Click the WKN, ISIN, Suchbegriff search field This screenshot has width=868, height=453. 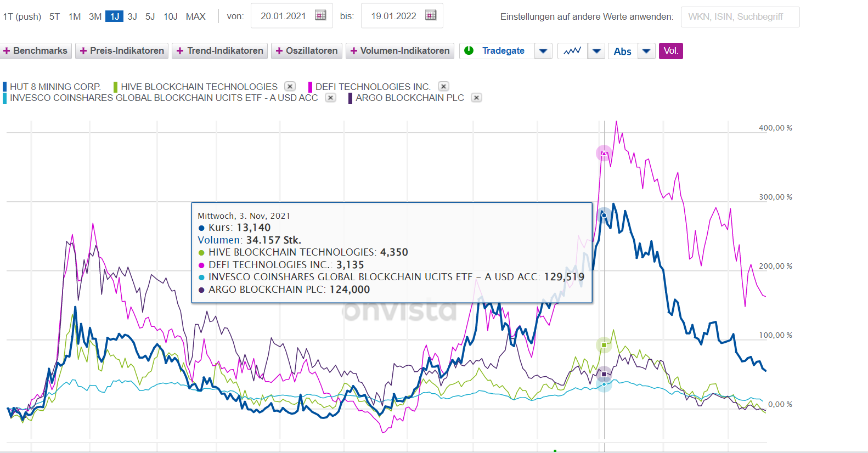click(x=740, y=16)
